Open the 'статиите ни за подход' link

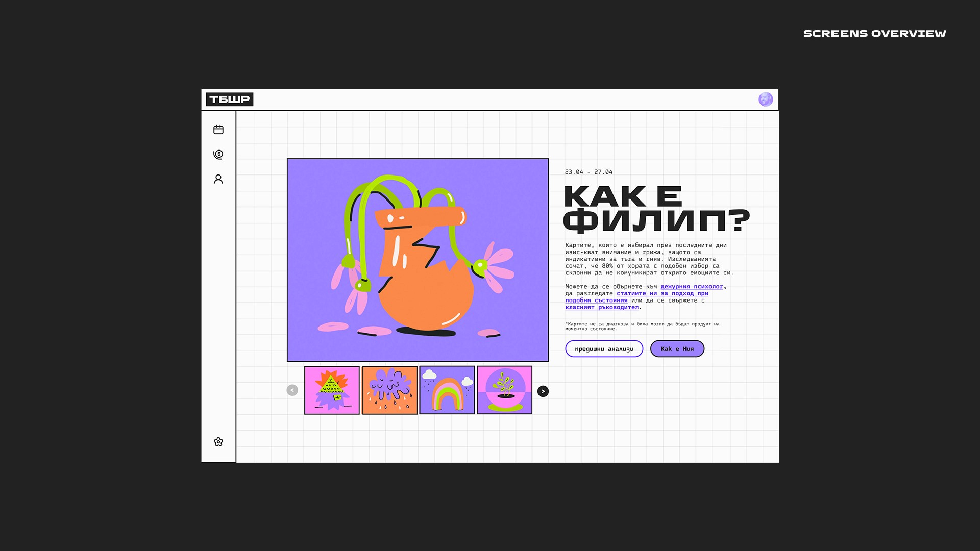pyautogui.click(x=662, y=293)
